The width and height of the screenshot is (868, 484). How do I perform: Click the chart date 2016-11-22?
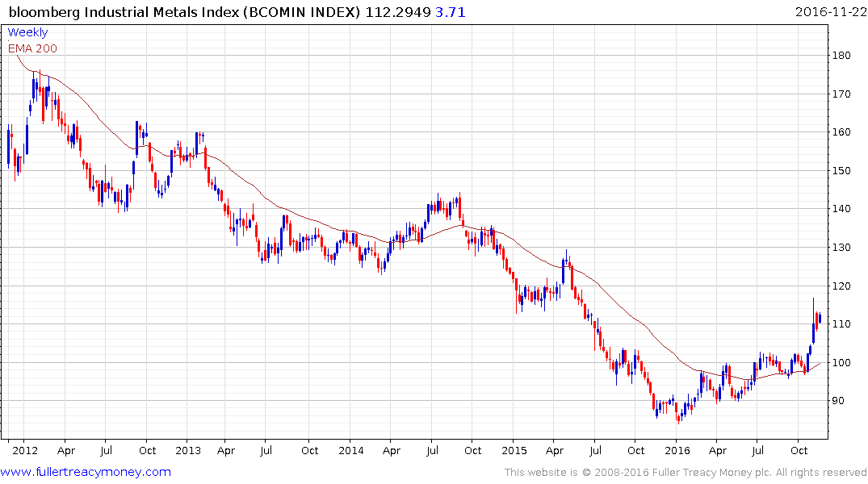click(830, 12)
